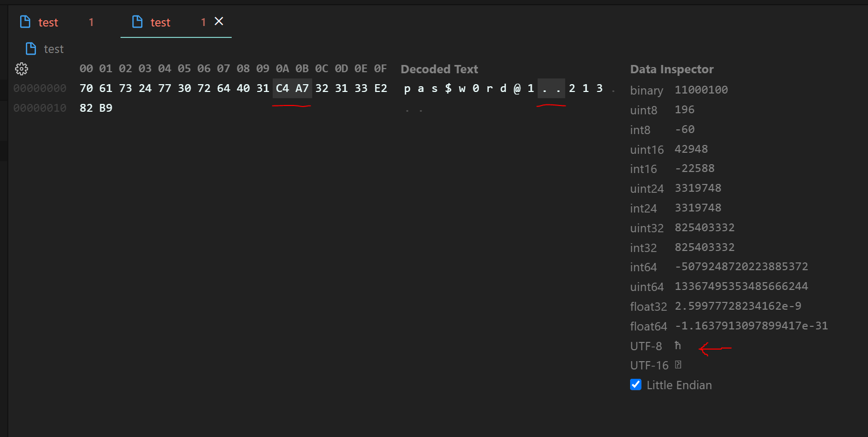
Task: Click the breadcrumb file icon beside test
Action: [x=31, y=49]
